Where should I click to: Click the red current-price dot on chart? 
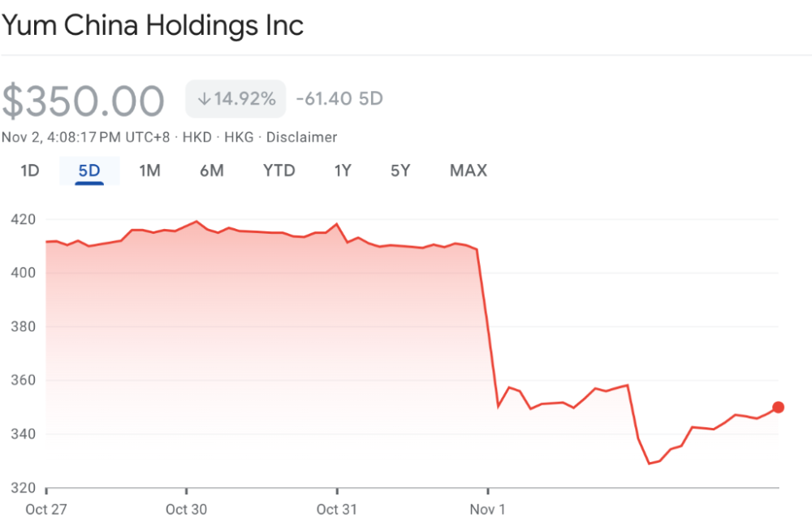click(778, 408)
